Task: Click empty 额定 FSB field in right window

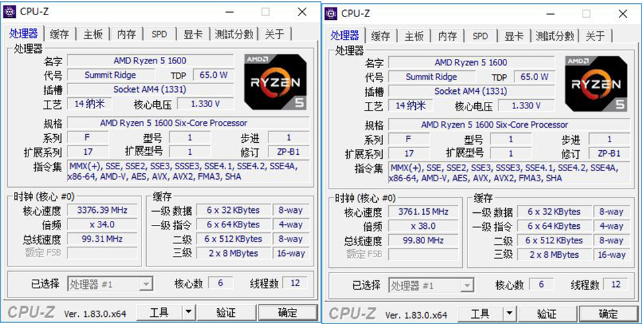Action: pyautogui.click(x=423, y=255)
